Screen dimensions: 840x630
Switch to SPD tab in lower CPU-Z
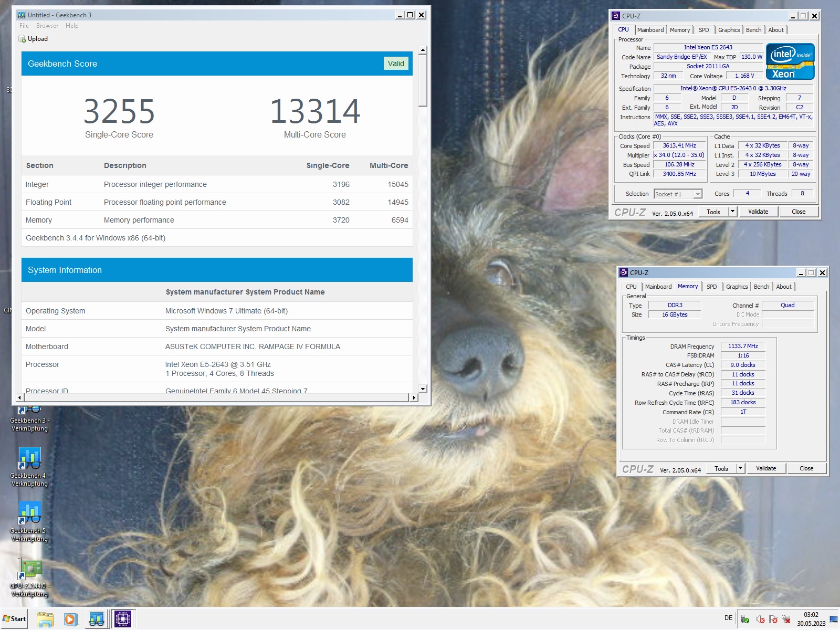pos(712,287)
